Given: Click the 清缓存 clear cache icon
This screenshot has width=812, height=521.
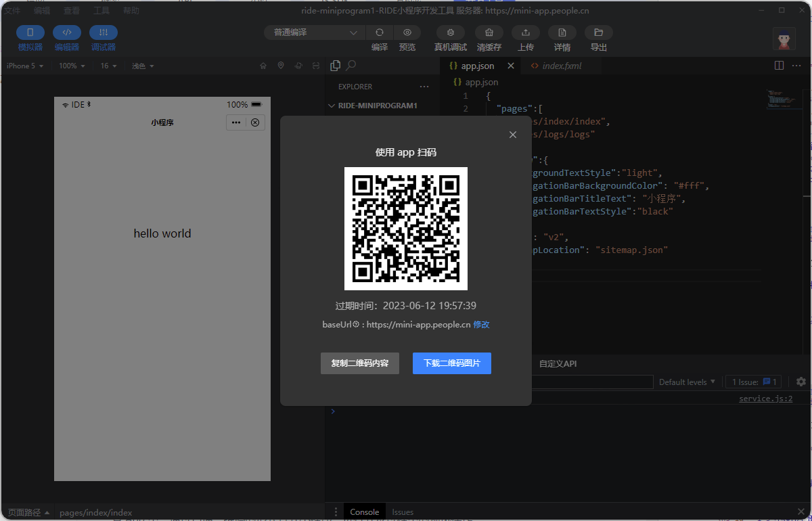Looking at the screenshot, I should [489, 32].
